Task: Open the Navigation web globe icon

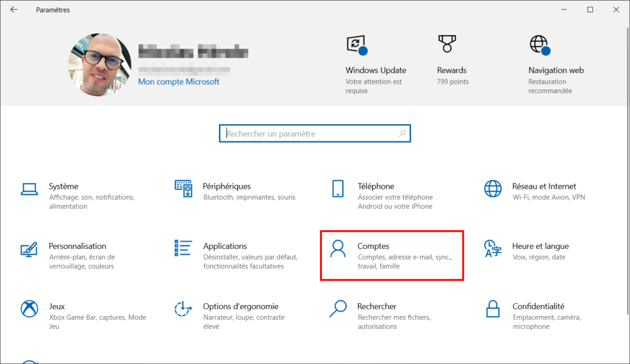Action: tap(540, 45)
